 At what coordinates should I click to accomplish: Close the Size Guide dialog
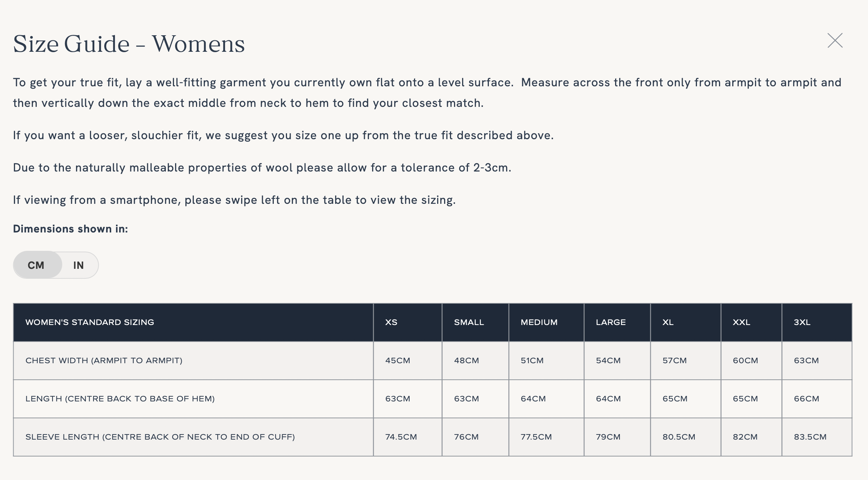[835, 40]
